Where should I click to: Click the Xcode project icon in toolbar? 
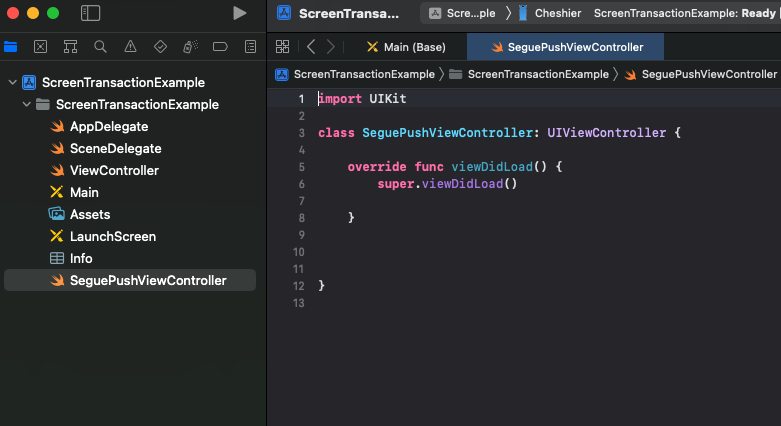[284, 13]
